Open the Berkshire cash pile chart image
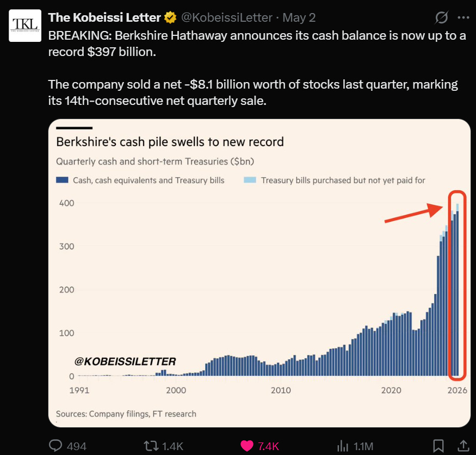Screen dimensions: 476x455 (x=259, y=273)
